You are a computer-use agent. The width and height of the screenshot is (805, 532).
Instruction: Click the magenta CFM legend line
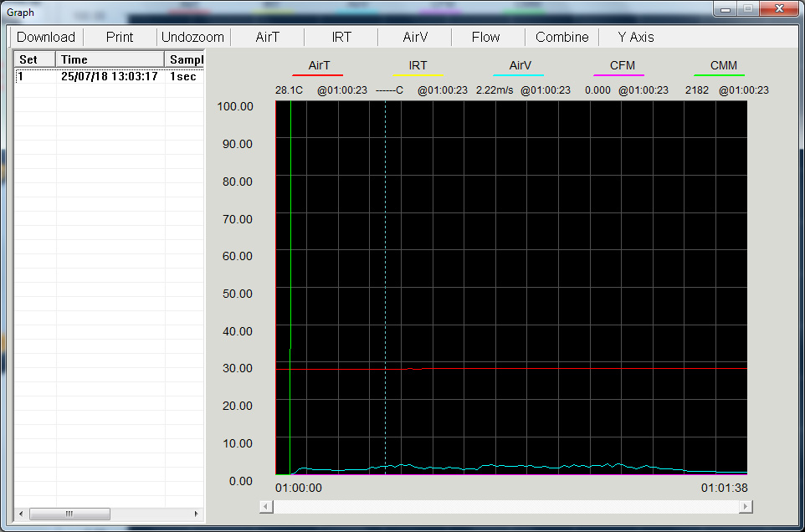click(618, 75)
